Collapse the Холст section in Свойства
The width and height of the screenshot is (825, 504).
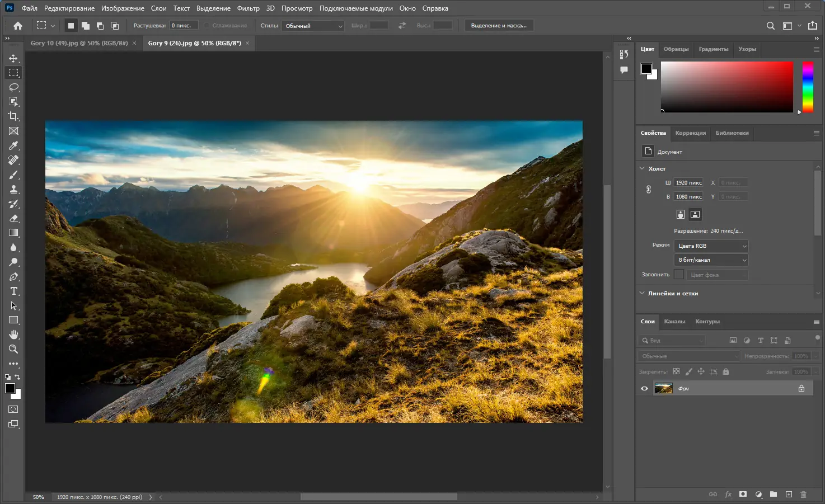[x=642, y=168]
